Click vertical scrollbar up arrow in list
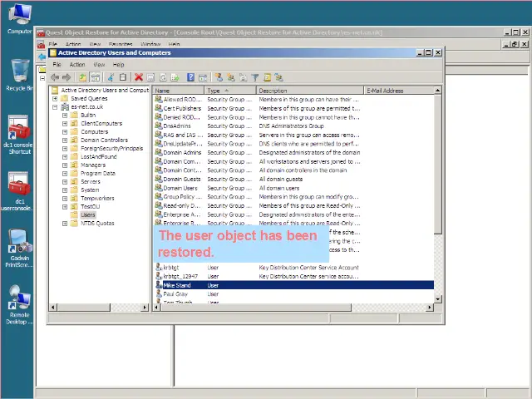This screenshot has width=532, height=399. (438, 91)
